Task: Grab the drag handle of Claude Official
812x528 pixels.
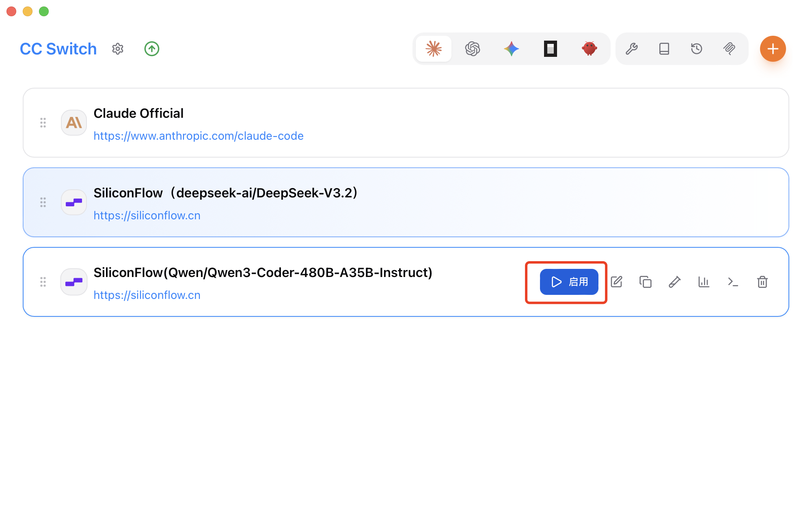Action: pos(43,123)
